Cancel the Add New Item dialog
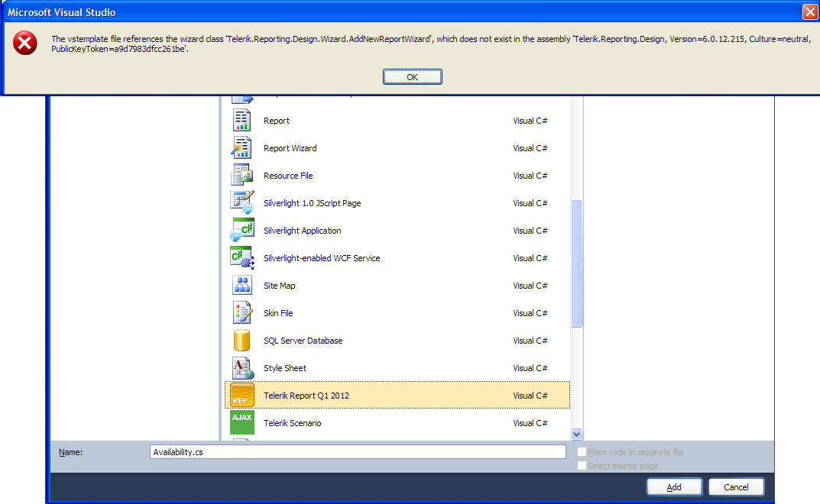 point(736,486)
